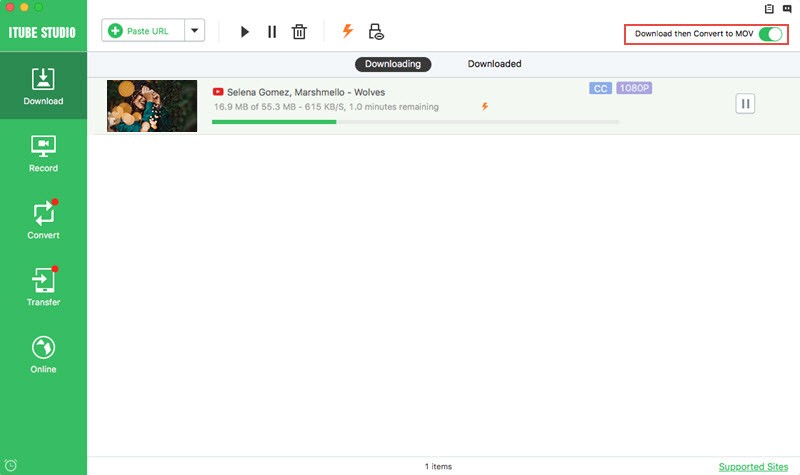The width and height of the screenshot is (800, 475).
Task: Click the Wolves video thumbnail
Action: [x=152, y=106]
